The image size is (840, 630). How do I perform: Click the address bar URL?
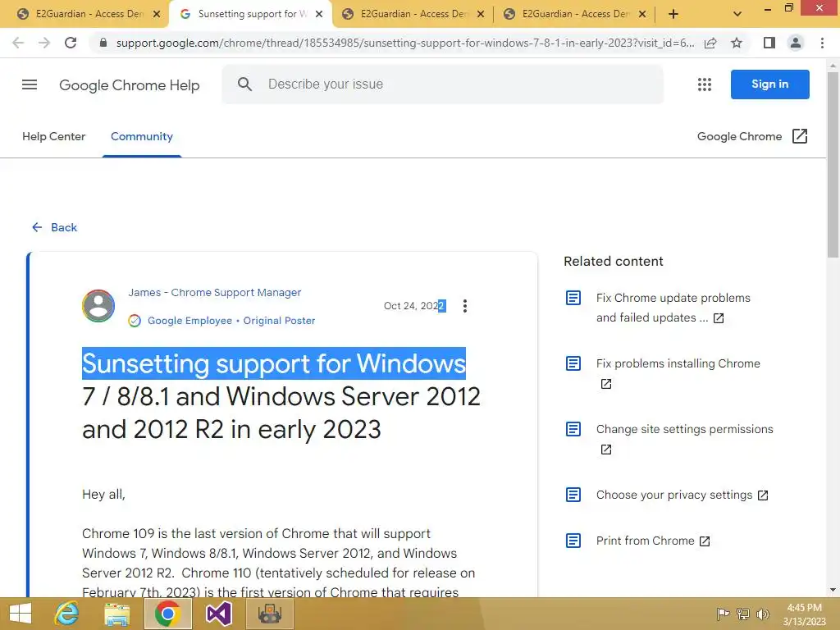[x=405, y=43]
